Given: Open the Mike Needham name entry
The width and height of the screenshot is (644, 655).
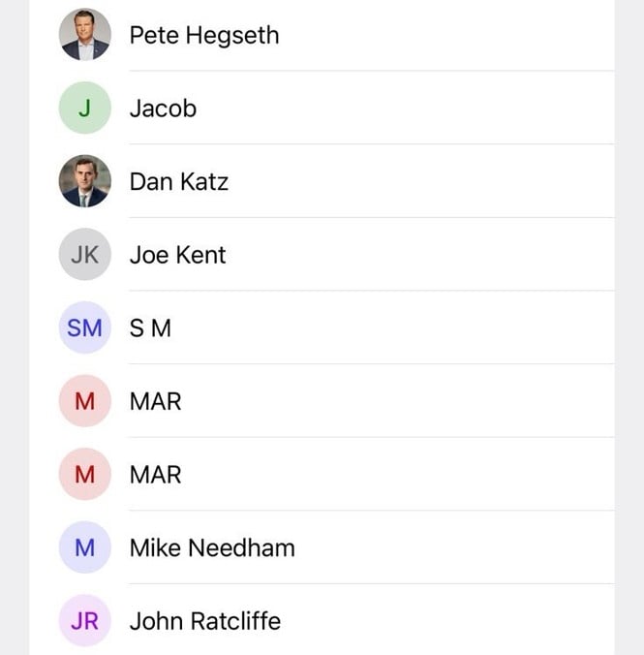Looking at the screenshot, I should pyautogui.click(x=212, y=547).
